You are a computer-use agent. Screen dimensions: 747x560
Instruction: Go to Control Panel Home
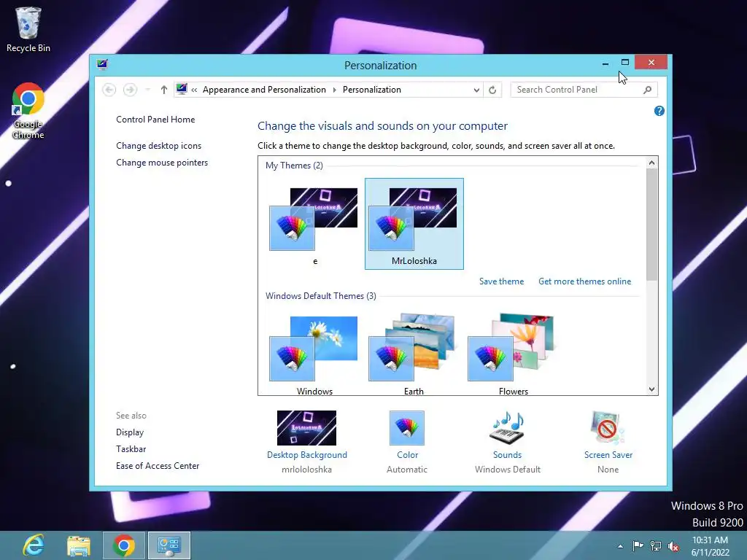coord(155,120)
